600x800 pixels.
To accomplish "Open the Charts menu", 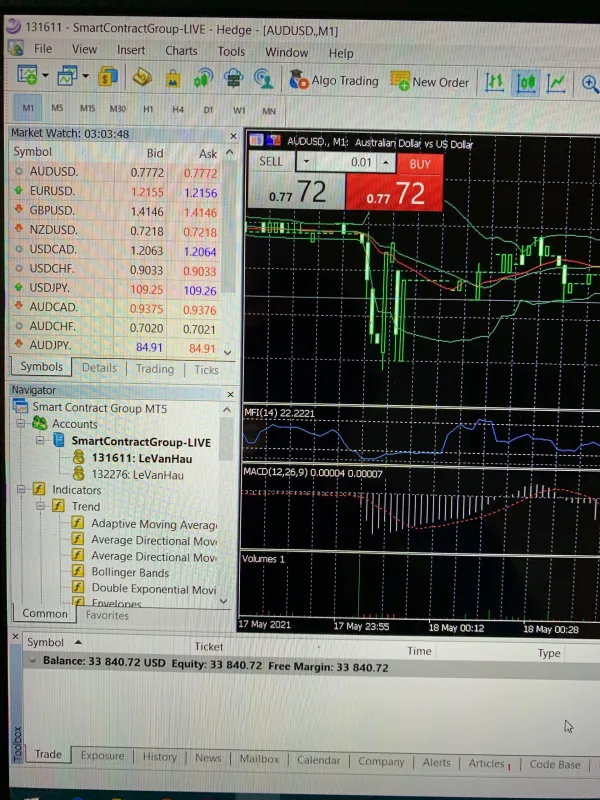I will pyautogui.click(x=181, y=51).
